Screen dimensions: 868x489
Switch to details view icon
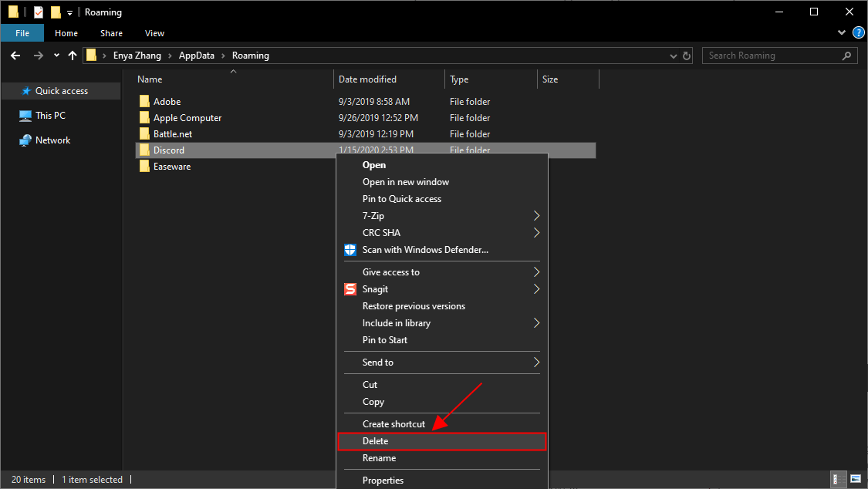pyautogui.click(x=837, y=480)
